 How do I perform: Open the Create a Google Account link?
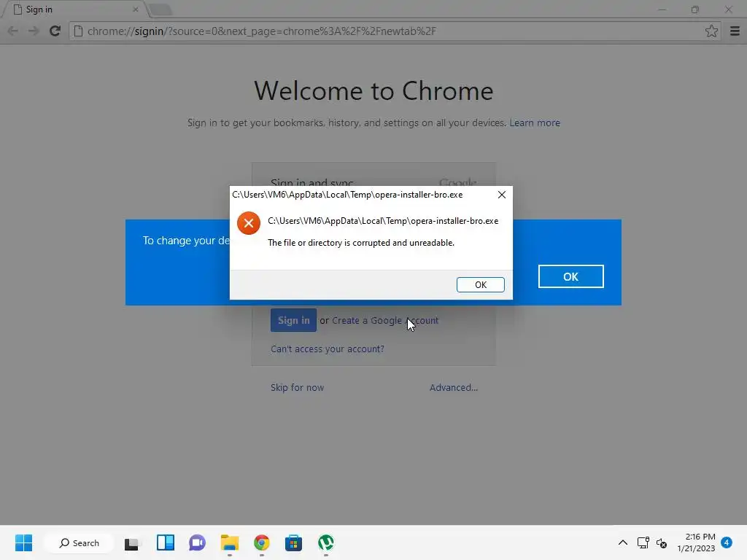pyautogui.click(x=385, y=321)
